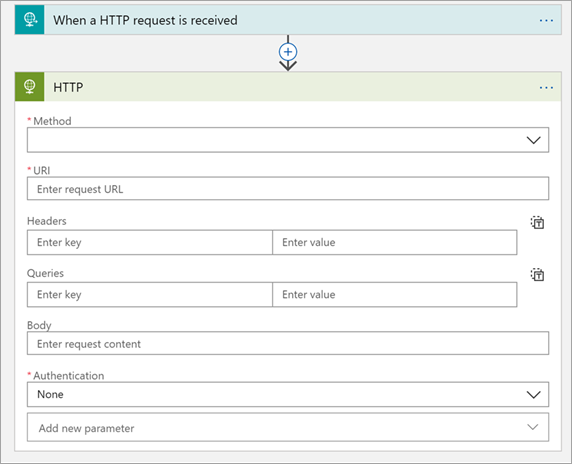This screenshot has width=572, height=464.
Task: Click the HTTP request trigger globe icon
Action: click(x=30, y=20)
